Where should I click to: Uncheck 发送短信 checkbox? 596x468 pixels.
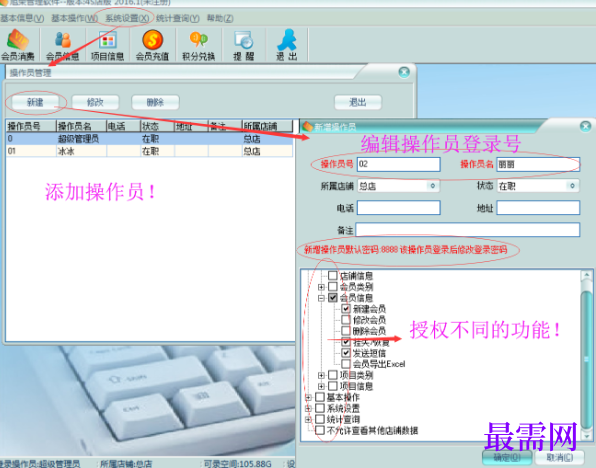click(346, 353)
